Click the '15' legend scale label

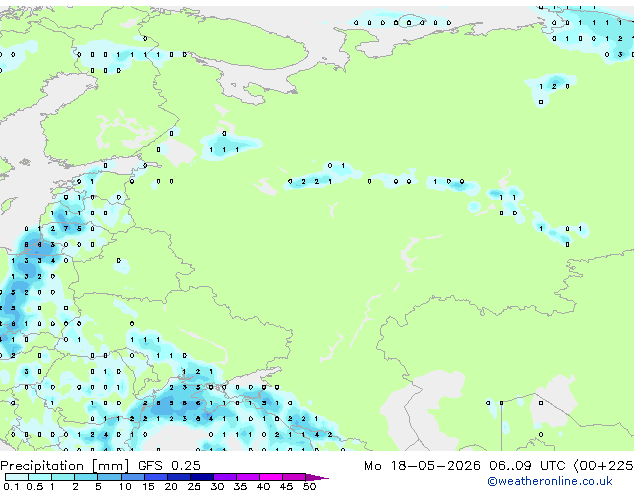(148, 486)
